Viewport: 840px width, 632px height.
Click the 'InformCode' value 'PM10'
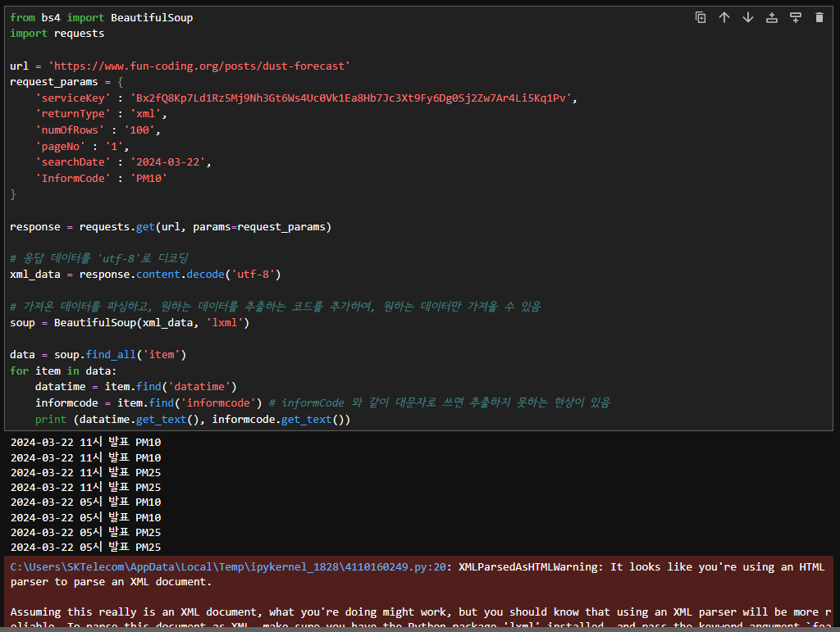click(148, 178)
